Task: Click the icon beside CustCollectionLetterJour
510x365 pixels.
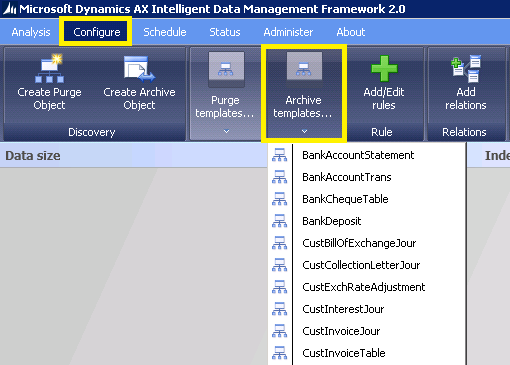Action: tap(279, 265)
